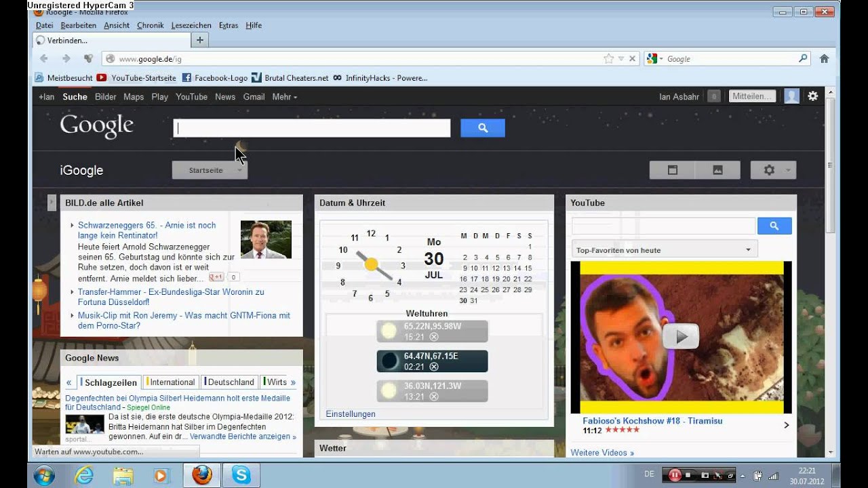Click the +1 button under Schwarzenegger article
Viewport: 868px width, 488px height.
click(216, 277)
